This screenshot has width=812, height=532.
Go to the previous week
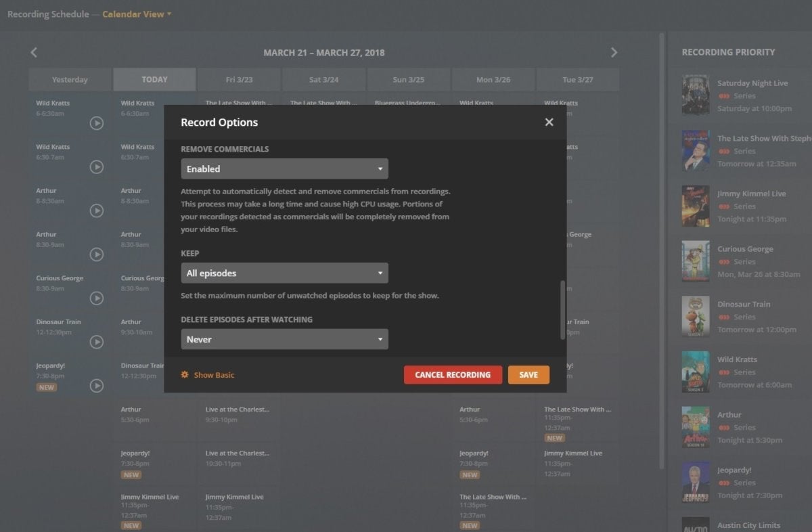[x=34, y=52]
